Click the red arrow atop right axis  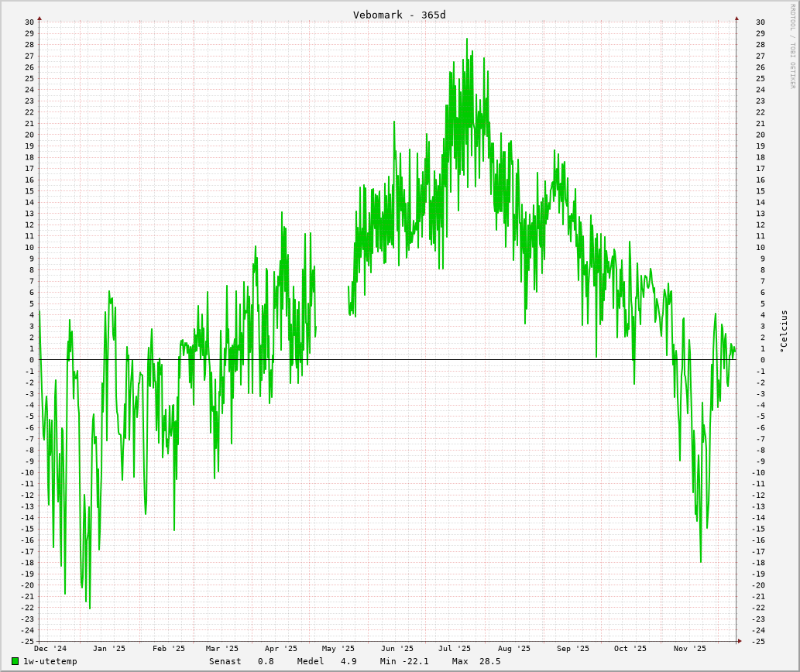[x=736, y=19]
